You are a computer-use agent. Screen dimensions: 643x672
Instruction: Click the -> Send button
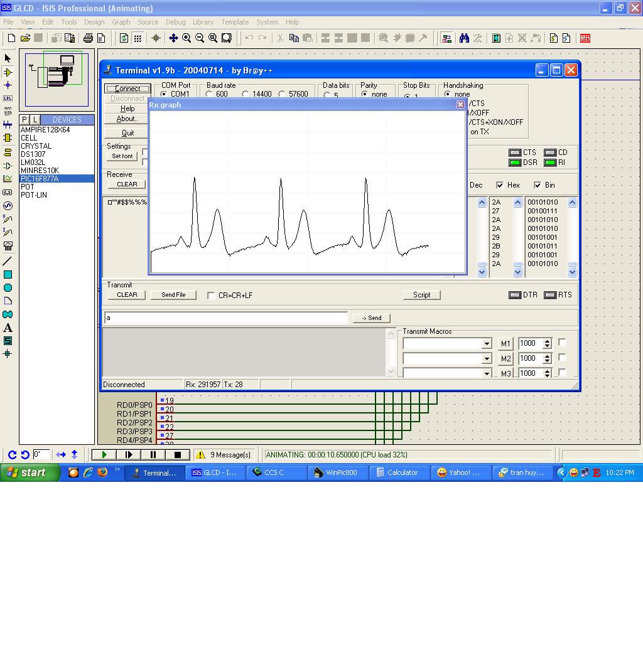coord(372,318)
